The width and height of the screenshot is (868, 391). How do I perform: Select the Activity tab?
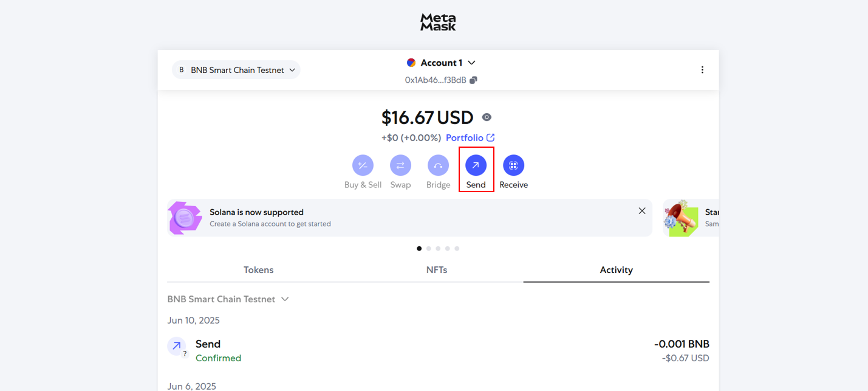616,270
